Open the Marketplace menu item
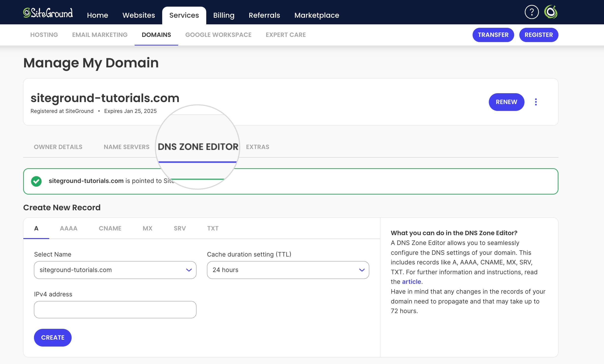Image resolution: width=604 pixels, height=364 pixels. (317, 15)
